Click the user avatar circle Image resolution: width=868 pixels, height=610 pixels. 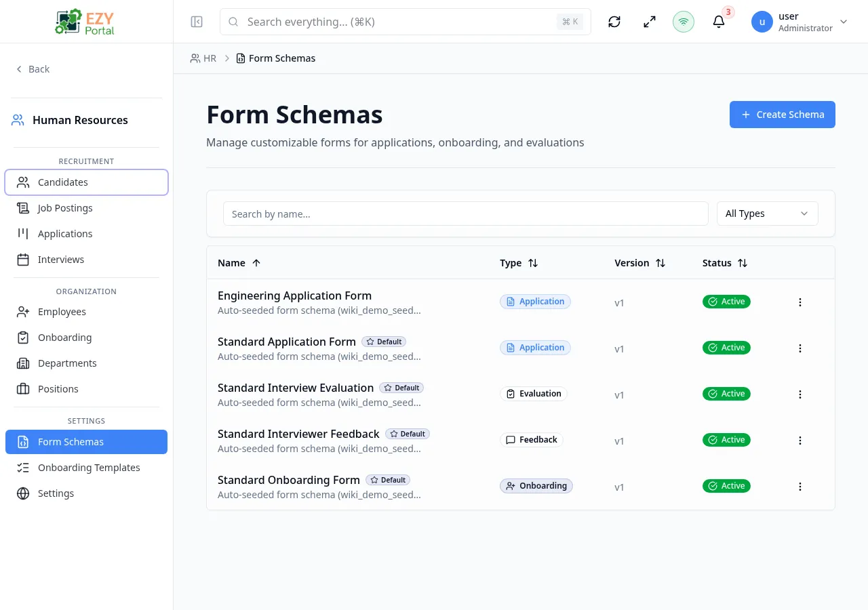coord(762,22)
